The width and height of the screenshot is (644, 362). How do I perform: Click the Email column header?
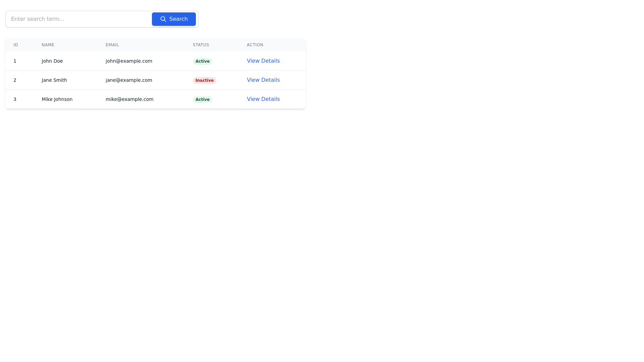112,45
